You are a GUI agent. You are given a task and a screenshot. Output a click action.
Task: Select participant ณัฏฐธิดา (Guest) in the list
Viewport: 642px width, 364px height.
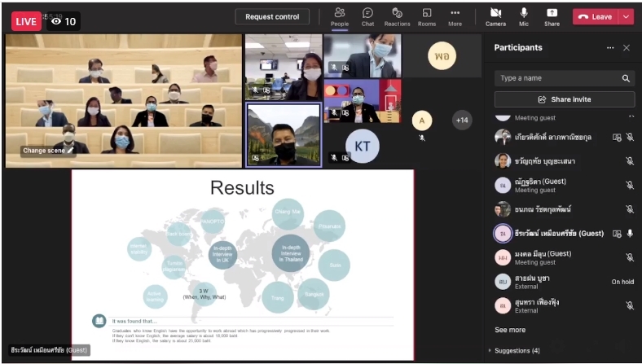pos(565,186)
